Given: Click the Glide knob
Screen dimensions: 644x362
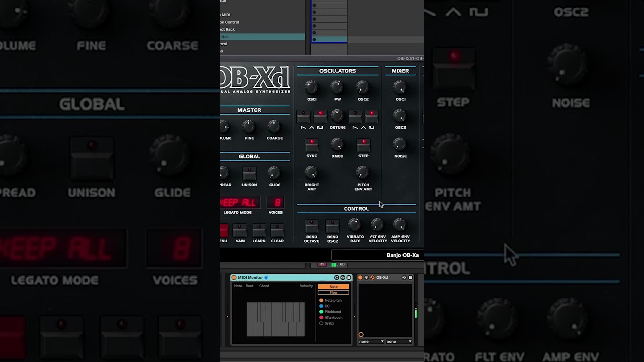Looking at the screenshot, I should (274, 173).
